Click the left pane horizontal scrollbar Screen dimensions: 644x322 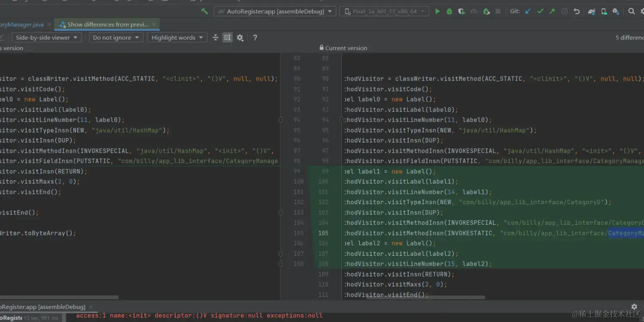tap(59, 297)
